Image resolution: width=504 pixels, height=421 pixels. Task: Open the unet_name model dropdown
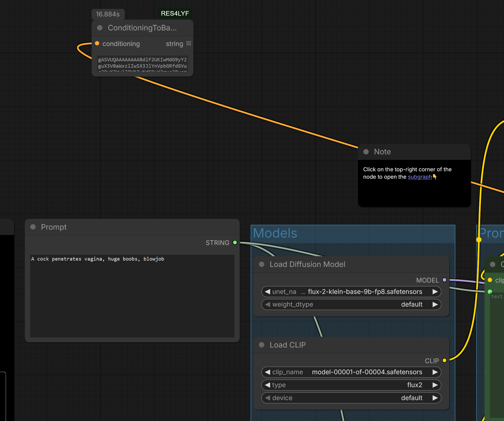[351, 292]
